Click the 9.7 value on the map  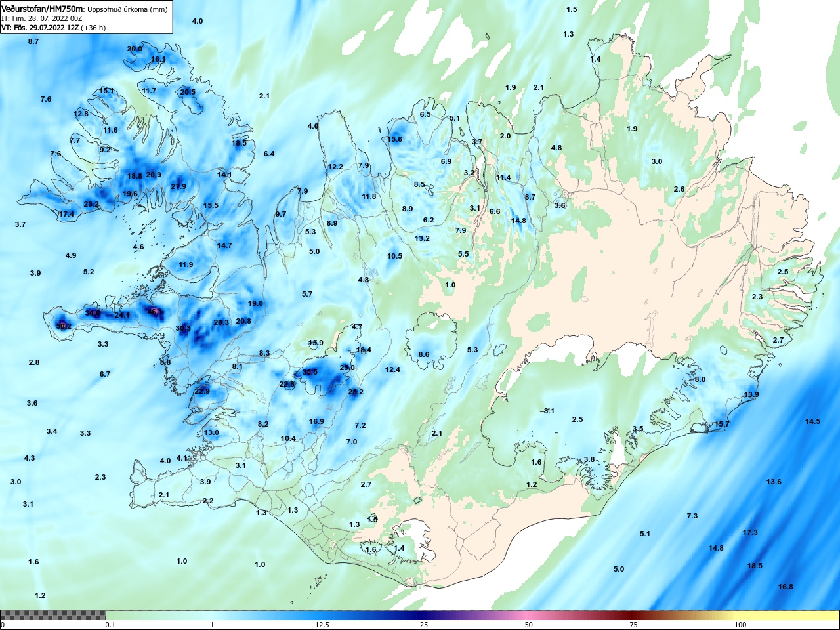pyautogui.click(x=281, y=214)
